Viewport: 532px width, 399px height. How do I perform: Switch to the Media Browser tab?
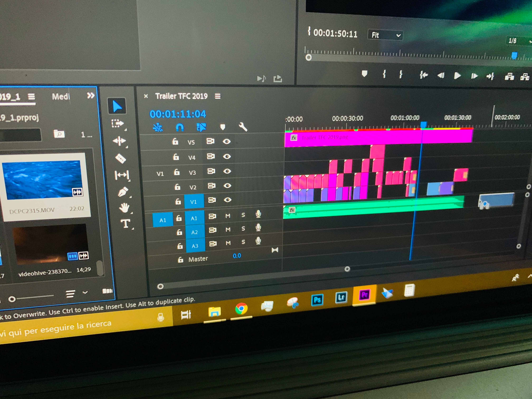(61, 97)
